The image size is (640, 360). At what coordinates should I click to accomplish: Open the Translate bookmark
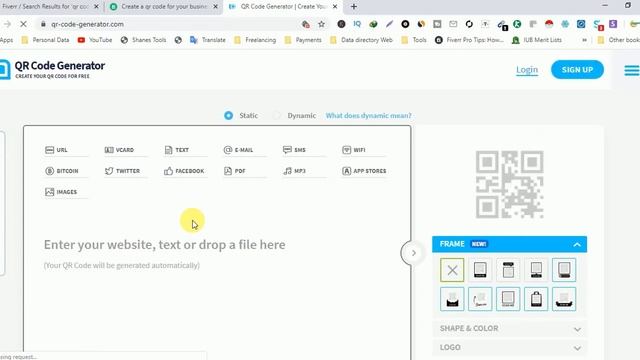click(208, 40)
